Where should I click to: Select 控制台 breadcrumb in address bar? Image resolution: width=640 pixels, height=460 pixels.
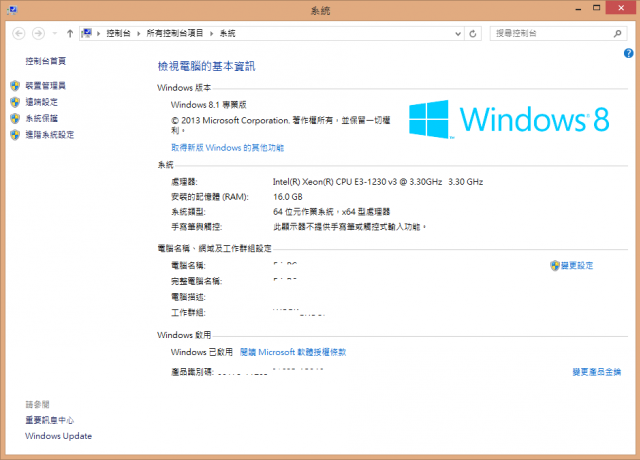click(x=118, y=33)
